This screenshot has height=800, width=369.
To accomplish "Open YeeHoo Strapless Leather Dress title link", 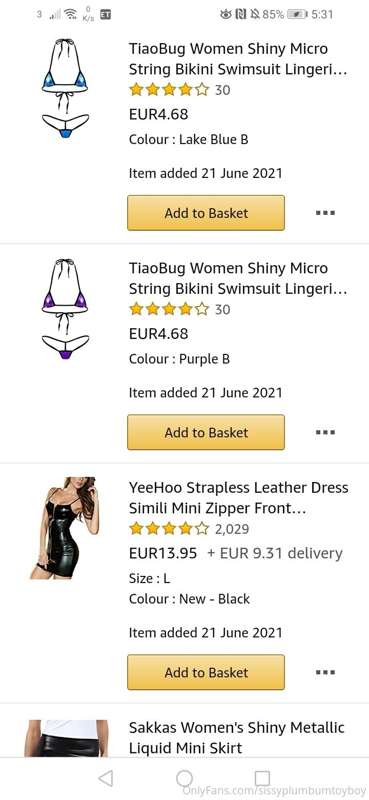I will point(238,497).
